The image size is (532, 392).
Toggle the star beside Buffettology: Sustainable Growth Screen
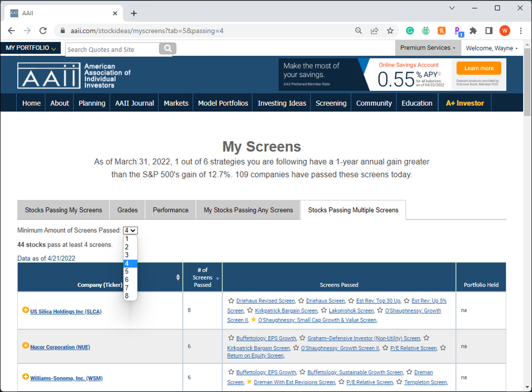pyautogui.click(x=302, y=372)
